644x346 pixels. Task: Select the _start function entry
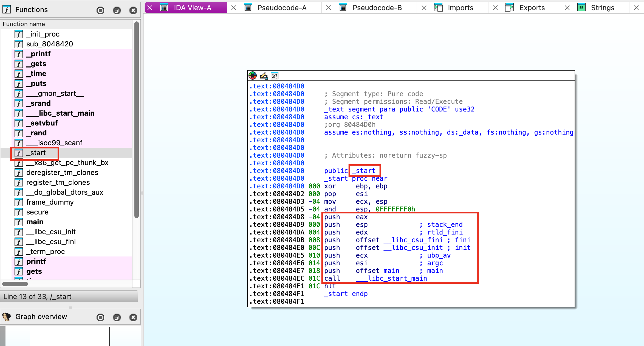pos(67,153)
